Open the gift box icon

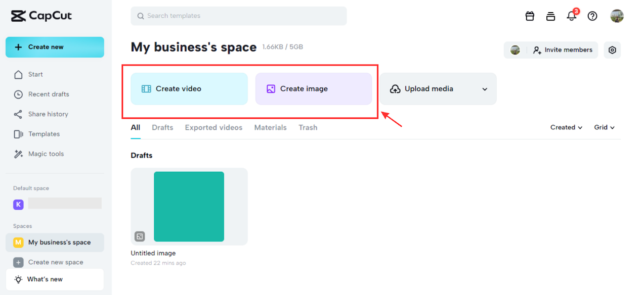click(x=530, y=16)
